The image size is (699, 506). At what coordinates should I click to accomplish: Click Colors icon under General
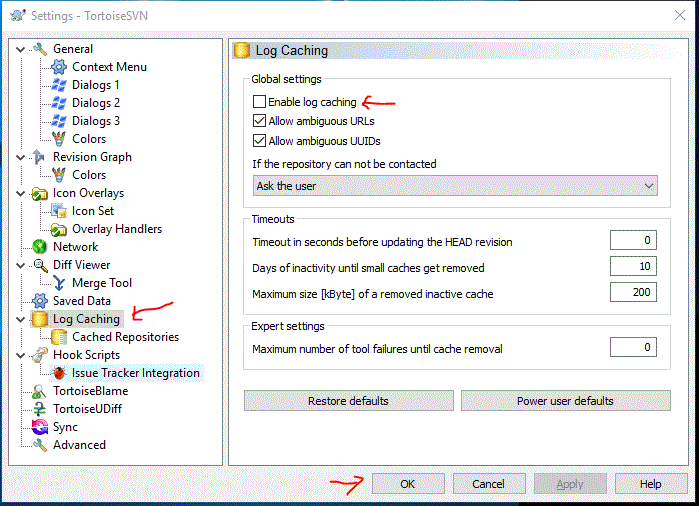59,139
